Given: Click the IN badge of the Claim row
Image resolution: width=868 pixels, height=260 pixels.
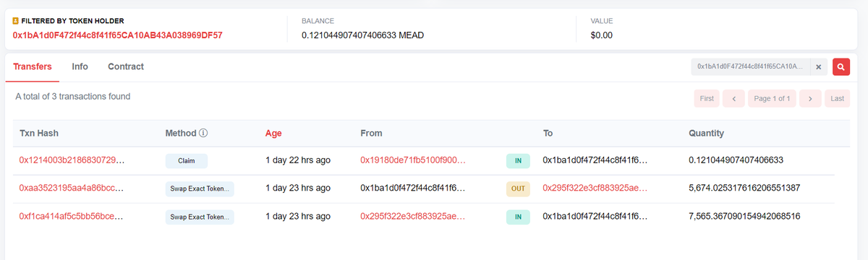Looking at the screenshot, I should (518, 160).
